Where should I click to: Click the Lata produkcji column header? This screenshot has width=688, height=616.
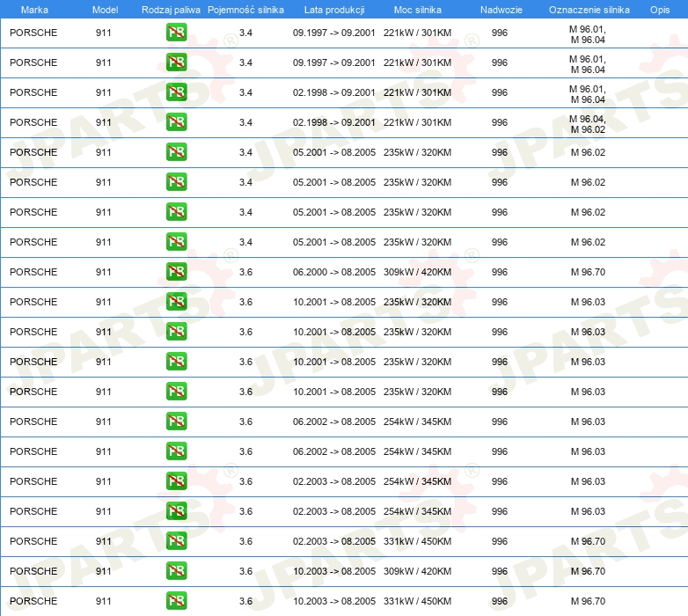[333, 10]
